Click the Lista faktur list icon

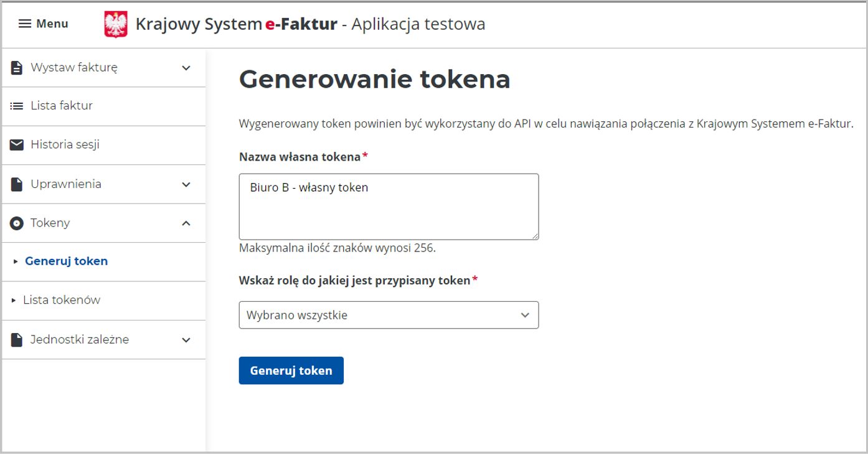coord(17,106)
